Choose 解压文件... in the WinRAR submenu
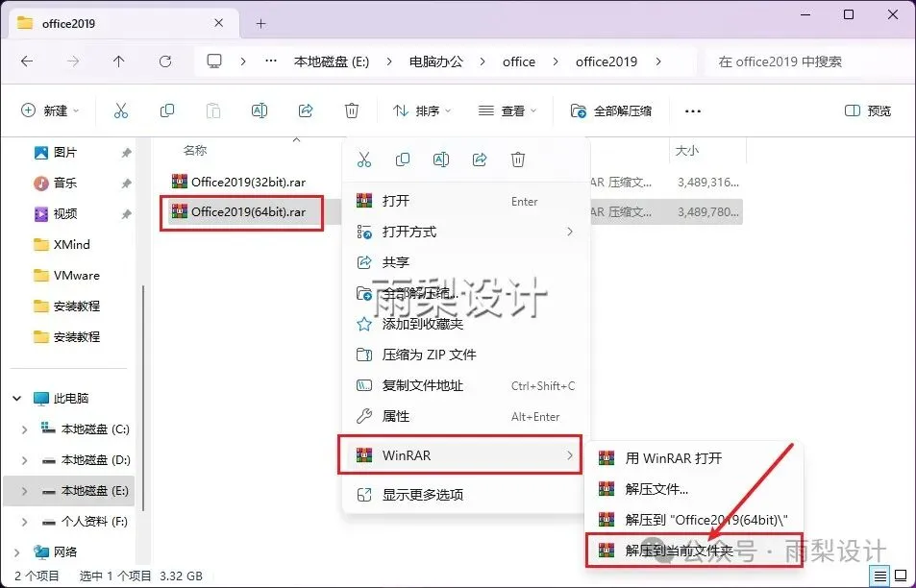 pos(695,489)
